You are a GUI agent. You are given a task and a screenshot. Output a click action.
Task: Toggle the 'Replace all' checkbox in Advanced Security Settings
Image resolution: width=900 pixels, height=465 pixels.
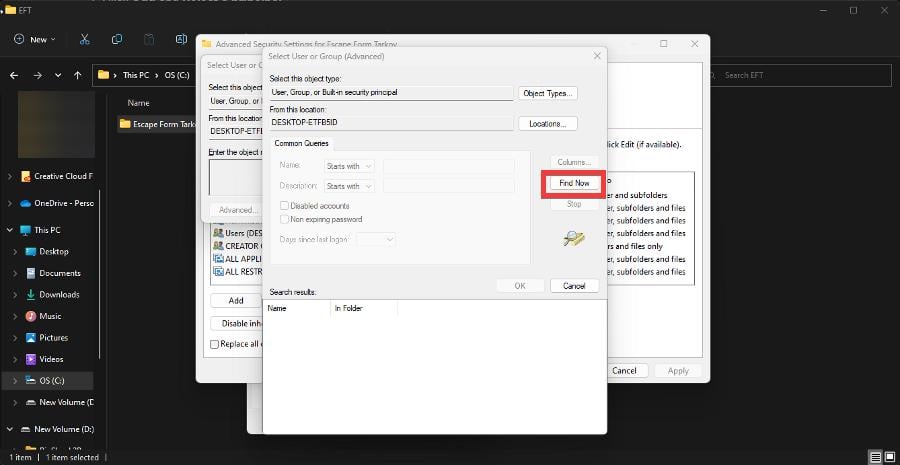tap(215, 344)
